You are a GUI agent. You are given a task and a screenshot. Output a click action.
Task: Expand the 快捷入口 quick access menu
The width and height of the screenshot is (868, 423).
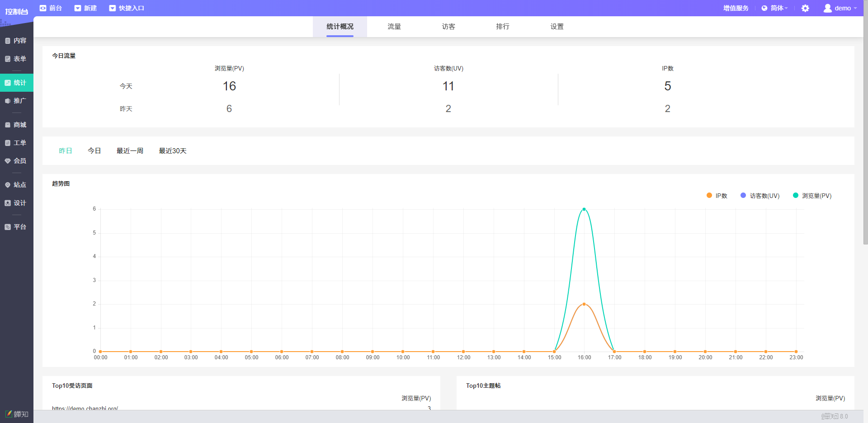coord(127,8)
